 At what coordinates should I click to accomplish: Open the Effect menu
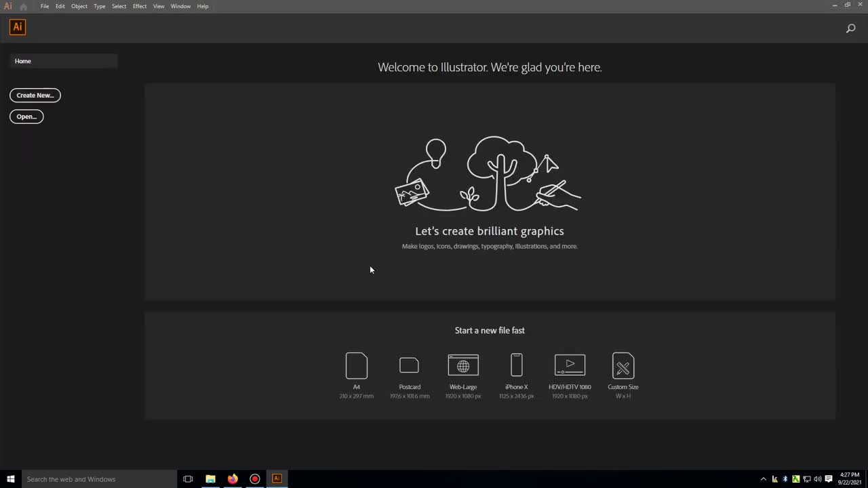[140, 6]
